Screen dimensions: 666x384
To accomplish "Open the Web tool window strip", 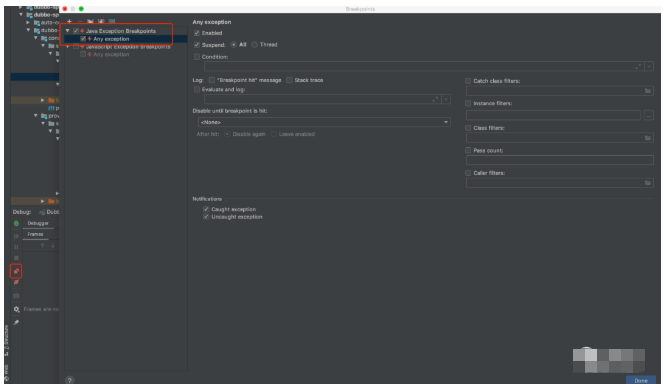I will click(6, 373).
